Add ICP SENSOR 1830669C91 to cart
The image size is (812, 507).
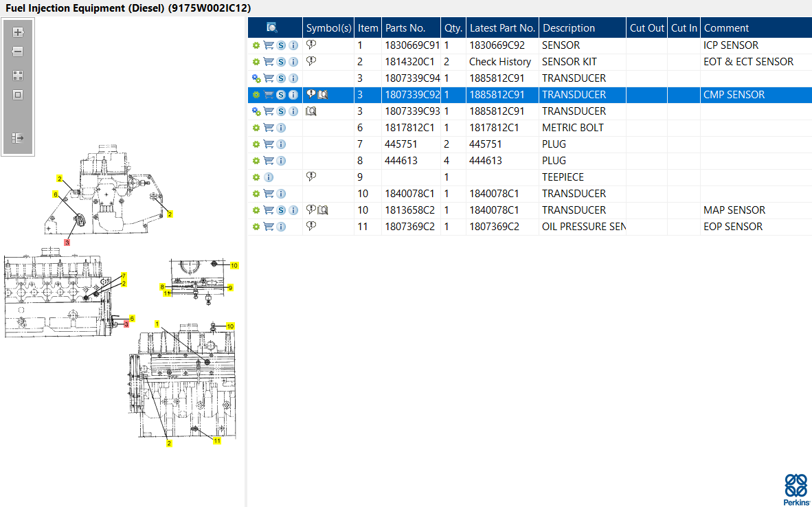[268, 45]
